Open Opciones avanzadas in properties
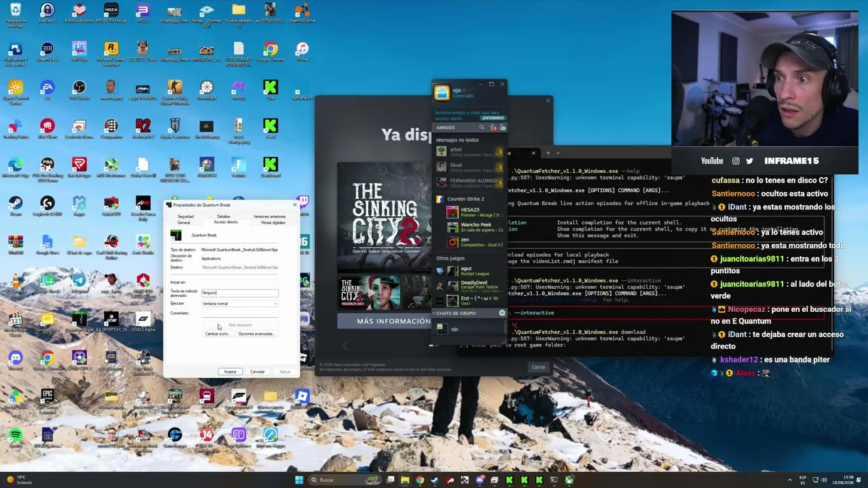The image size is (868, 488). tap(256, 334)
